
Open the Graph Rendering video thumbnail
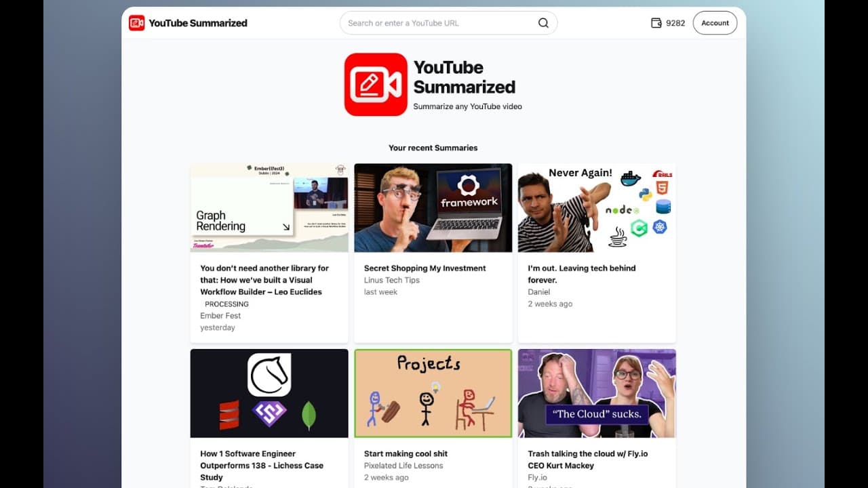pyautogui.click(x=269, y=207)
